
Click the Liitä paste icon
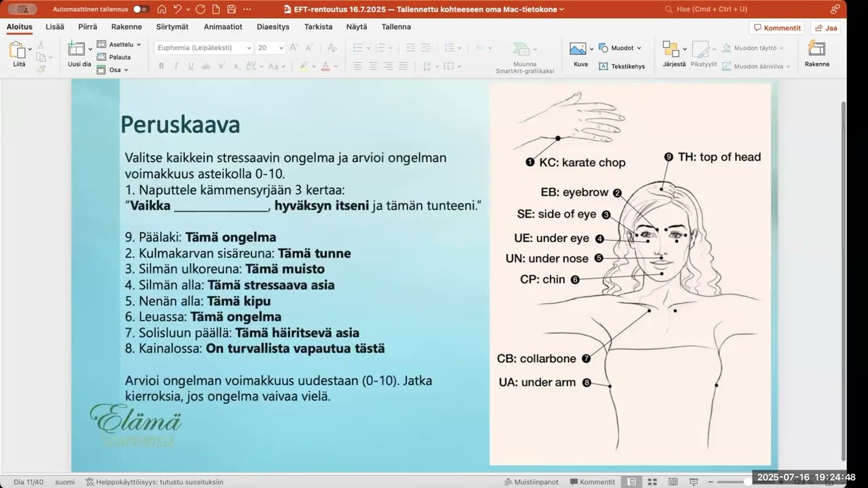pos(18,50)
